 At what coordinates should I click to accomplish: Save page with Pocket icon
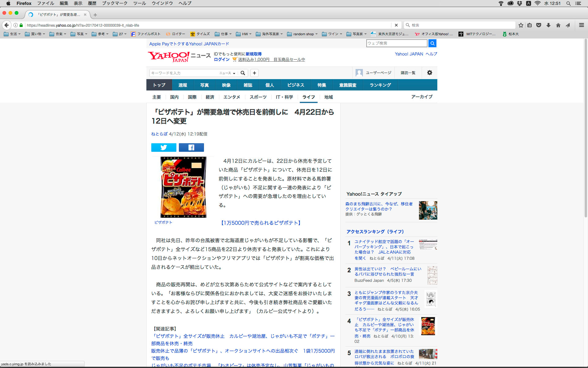click(539, 25)
